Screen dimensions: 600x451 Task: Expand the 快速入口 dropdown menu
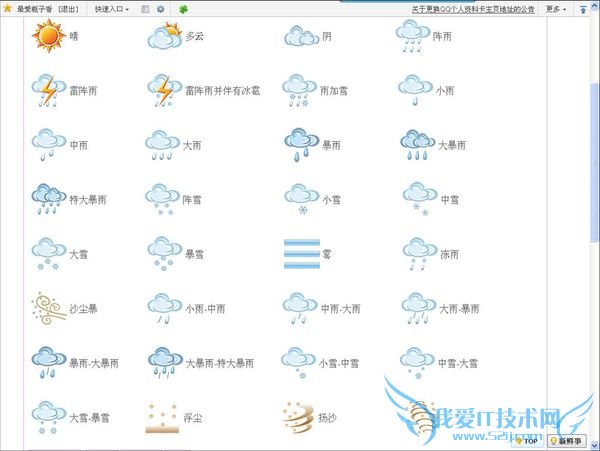click(112, 9)
